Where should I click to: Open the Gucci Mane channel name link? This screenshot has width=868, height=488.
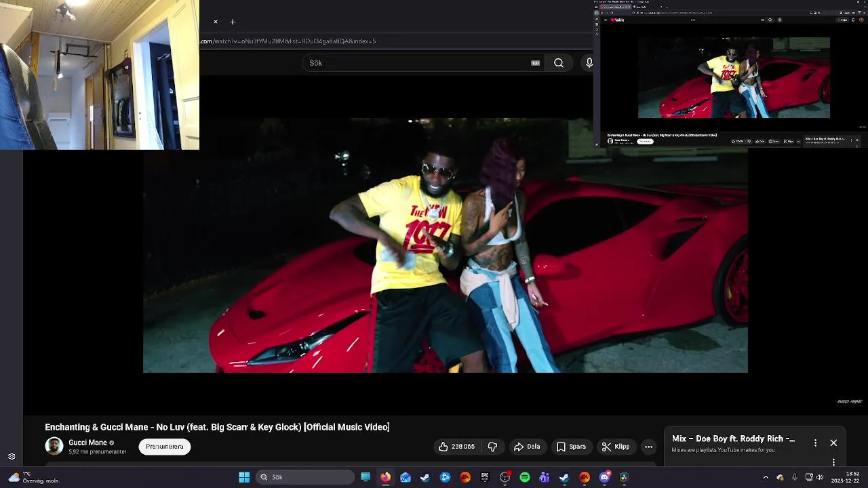pos(87,443)
